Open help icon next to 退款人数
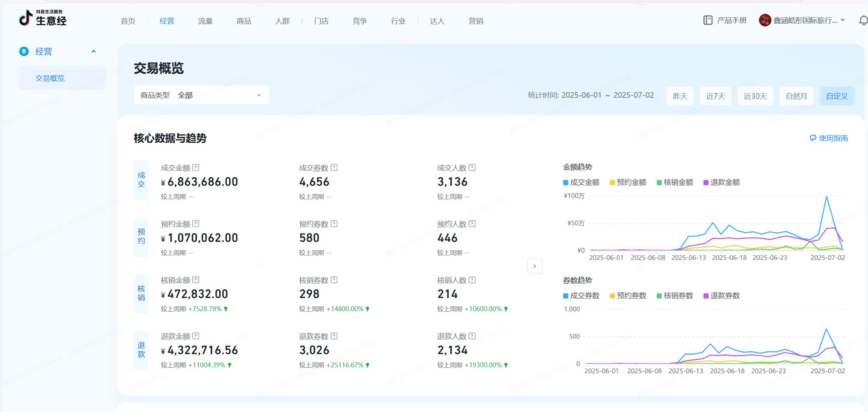Image resolution: width=868 pixels, height=412 pixels. [x=472, y=336]
